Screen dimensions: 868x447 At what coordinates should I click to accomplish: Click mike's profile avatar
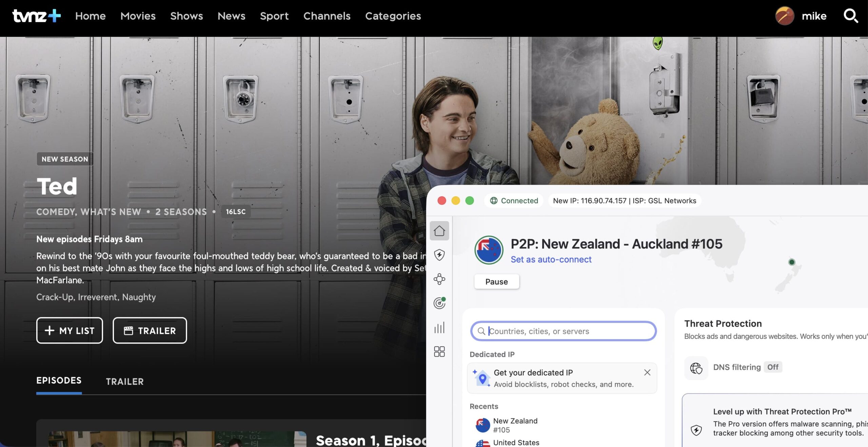pyautogui.click(x=784, y=16)
